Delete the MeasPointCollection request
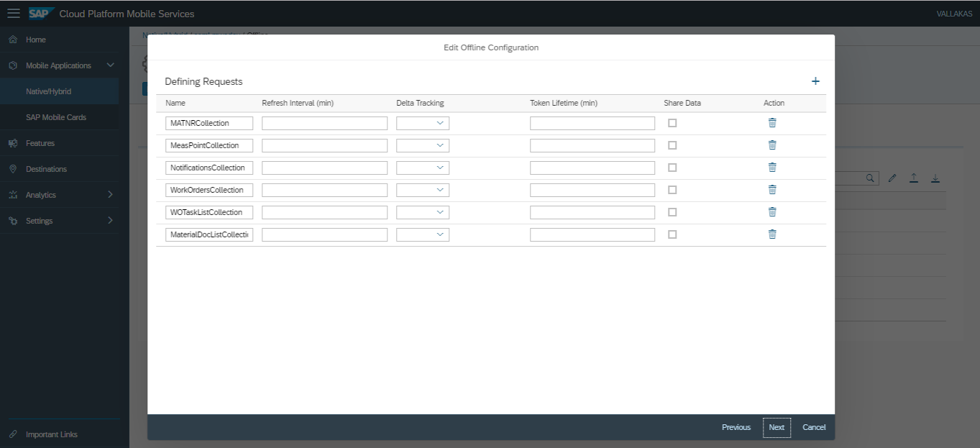 point(772,145)
